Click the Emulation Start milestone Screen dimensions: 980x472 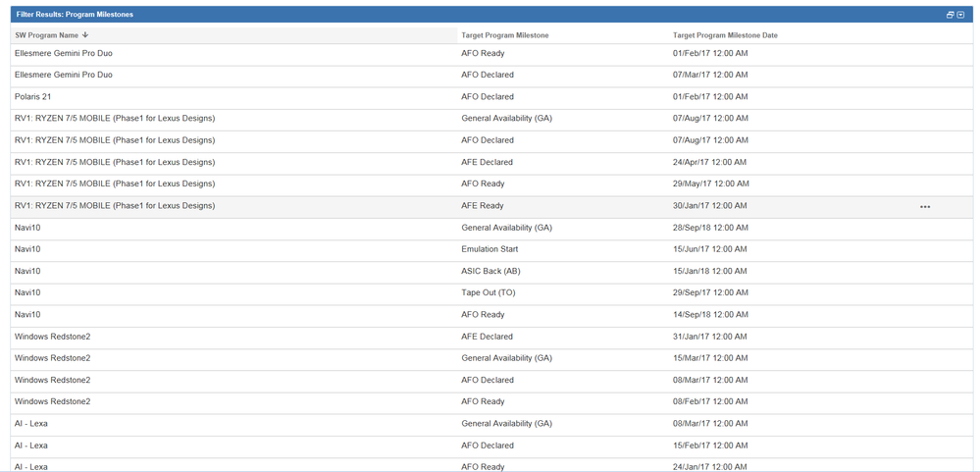(490, 249)
